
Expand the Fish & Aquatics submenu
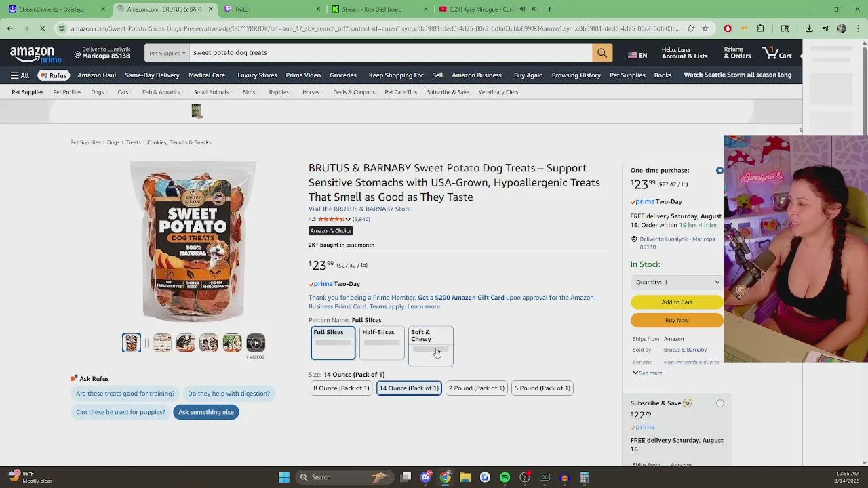(x=163, y=92)
